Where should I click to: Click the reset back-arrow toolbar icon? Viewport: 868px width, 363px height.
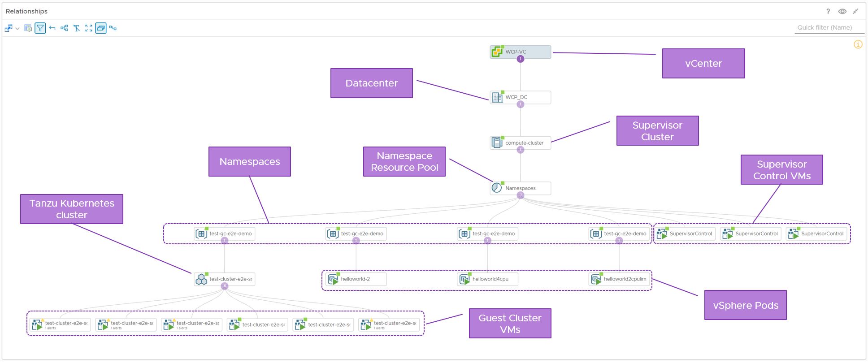(x=52, y=28)
